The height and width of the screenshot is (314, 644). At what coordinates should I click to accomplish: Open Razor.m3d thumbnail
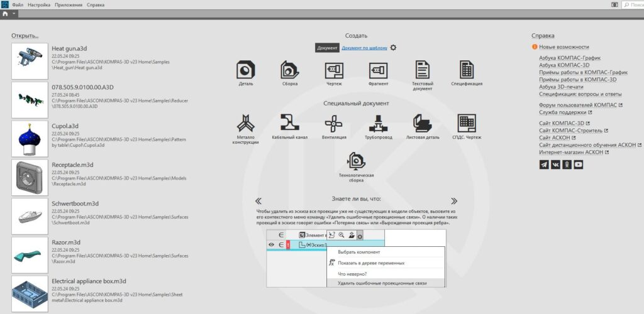pos(30,255)
